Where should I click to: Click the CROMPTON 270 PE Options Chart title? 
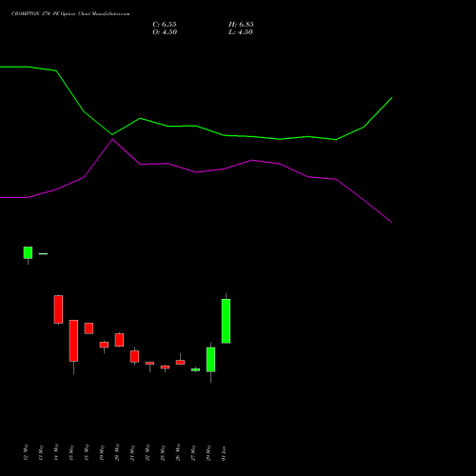click(70, 13)
